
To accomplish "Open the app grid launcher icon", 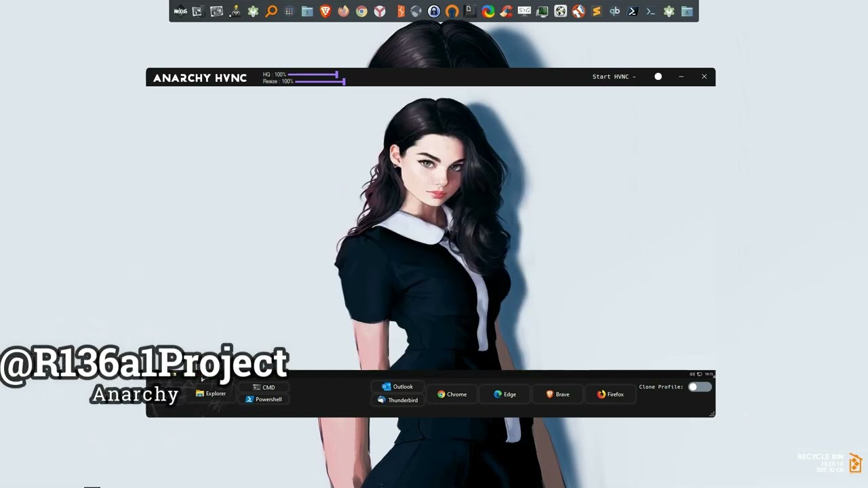I will click(x=290, y=11).
